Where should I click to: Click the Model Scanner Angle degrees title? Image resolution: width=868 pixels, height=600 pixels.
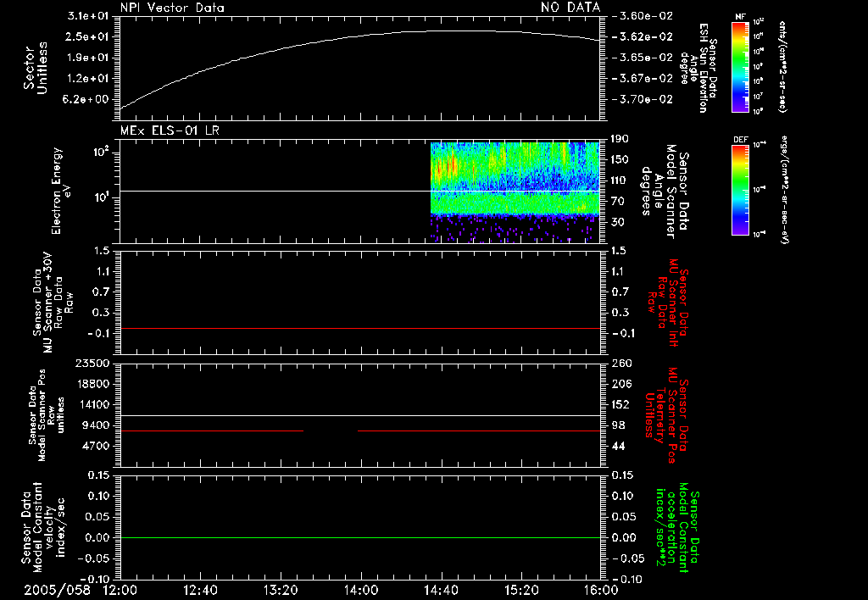pyautogui.click(x=665, y=192)
